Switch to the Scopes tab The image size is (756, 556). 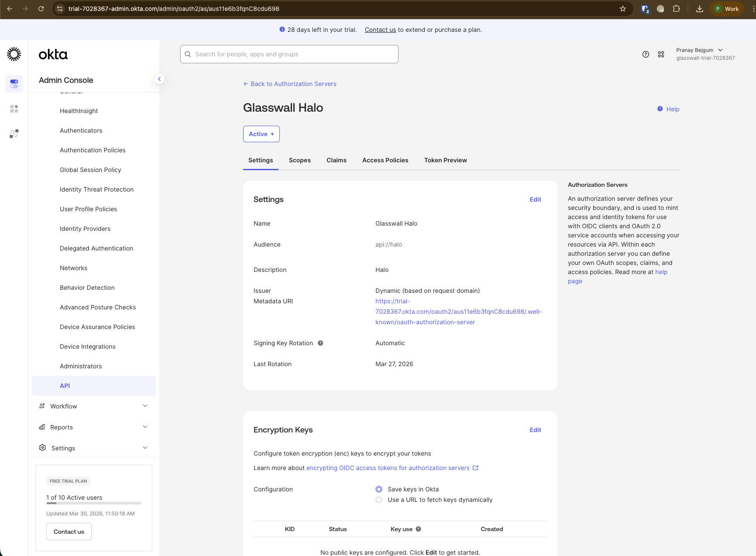click(x=300, y=160)
